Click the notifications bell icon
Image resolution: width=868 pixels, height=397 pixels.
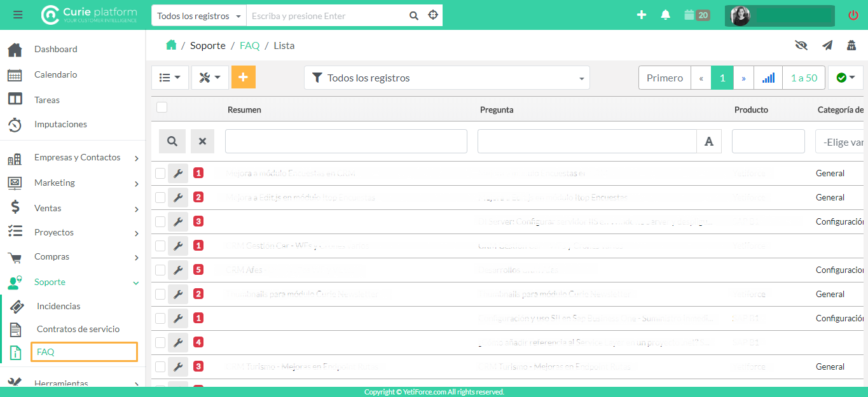tap(665, 15)
